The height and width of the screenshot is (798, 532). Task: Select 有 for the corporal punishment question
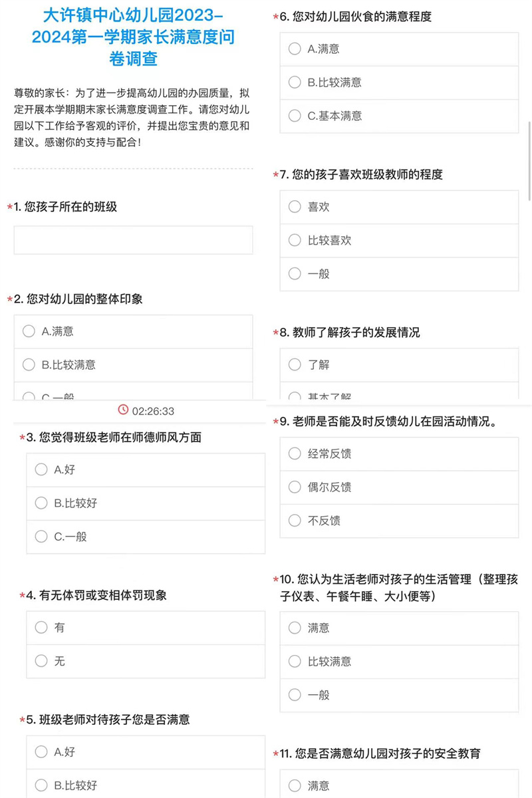pyautogui.click(x=41, y=628)
